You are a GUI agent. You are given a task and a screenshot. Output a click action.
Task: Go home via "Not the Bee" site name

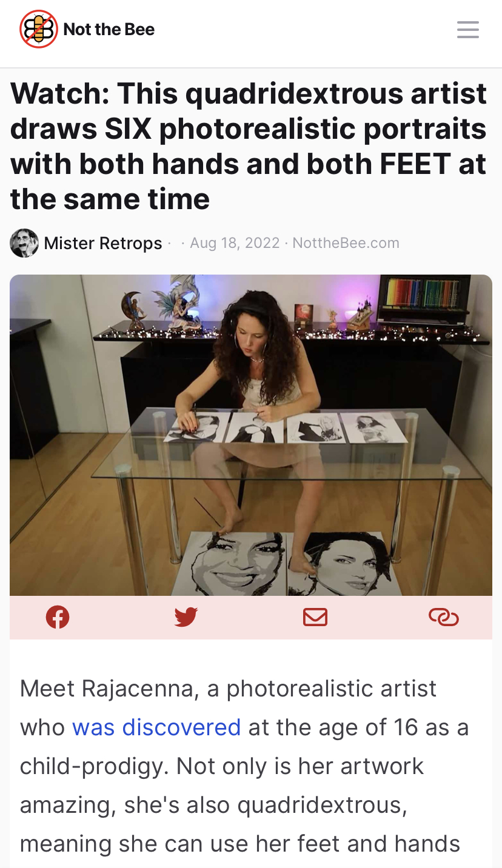click(109, 29)
